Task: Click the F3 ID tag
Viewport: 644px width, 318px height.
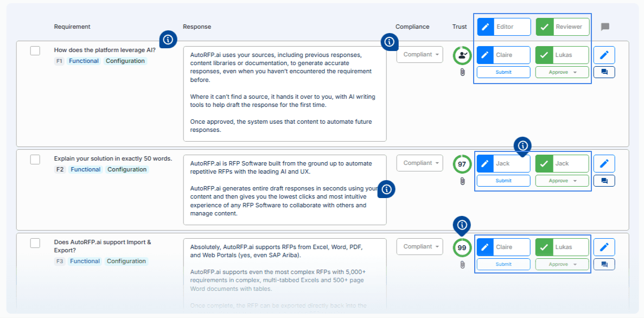Action: (60, 262)
